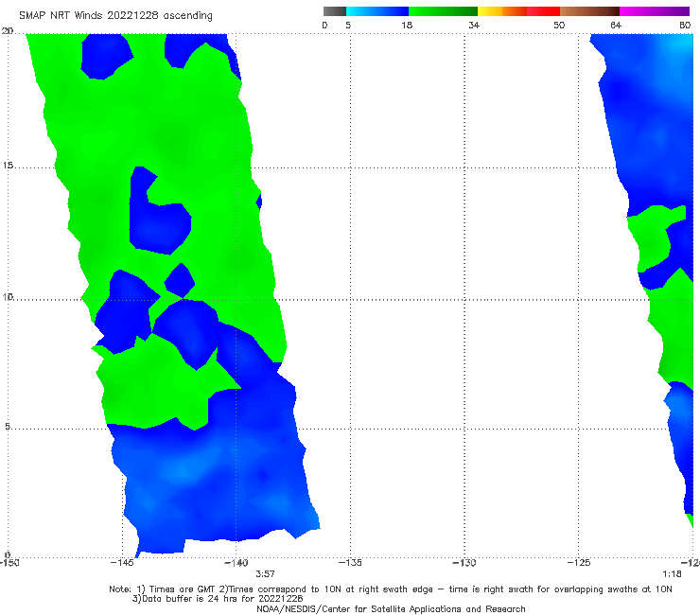The image size is (700, 615).
Task: Click the red-orange 34-50 segment of color bar
Action: click(x=518, y=11)
